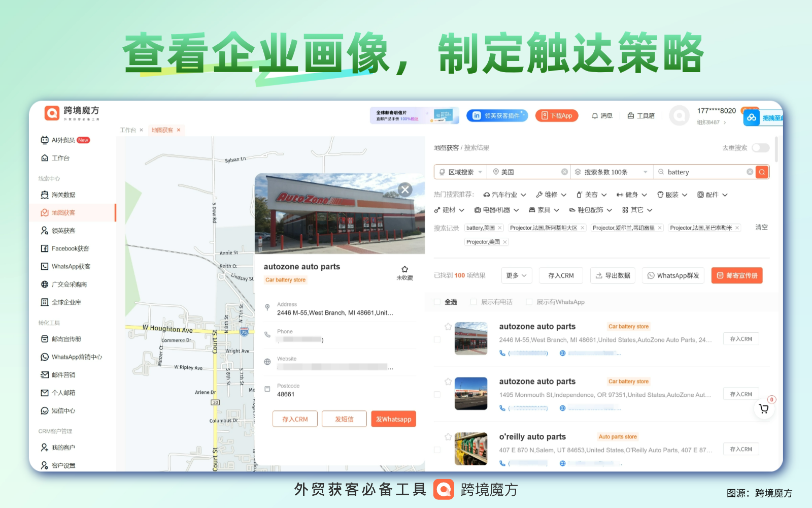Select Facebook获客 in the sidebar menu
Screen dimensions: 812x508
coord(70,248)
